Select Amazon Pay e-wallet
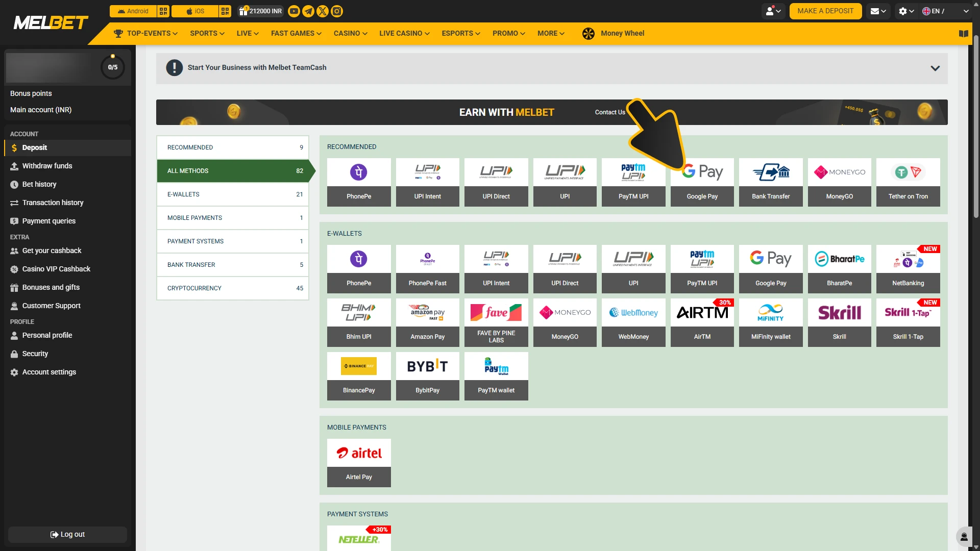The width and height of the screenshot is (980, 551). (x=428, y=322)
